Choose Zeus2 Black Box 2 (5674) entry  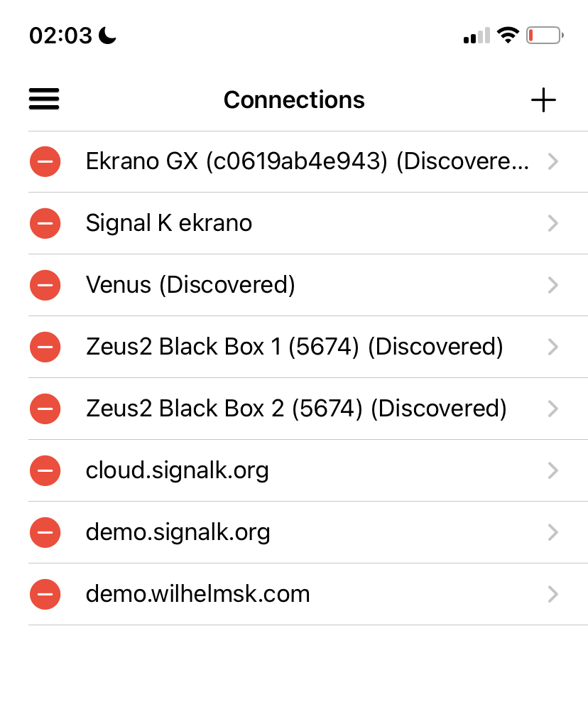pos(296,409)
